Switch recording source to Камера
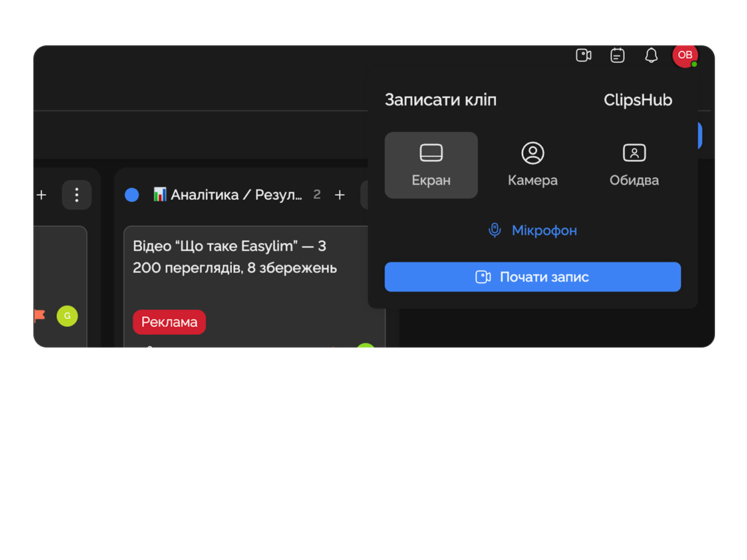747x560 pixels. click(x=533, y=165)
